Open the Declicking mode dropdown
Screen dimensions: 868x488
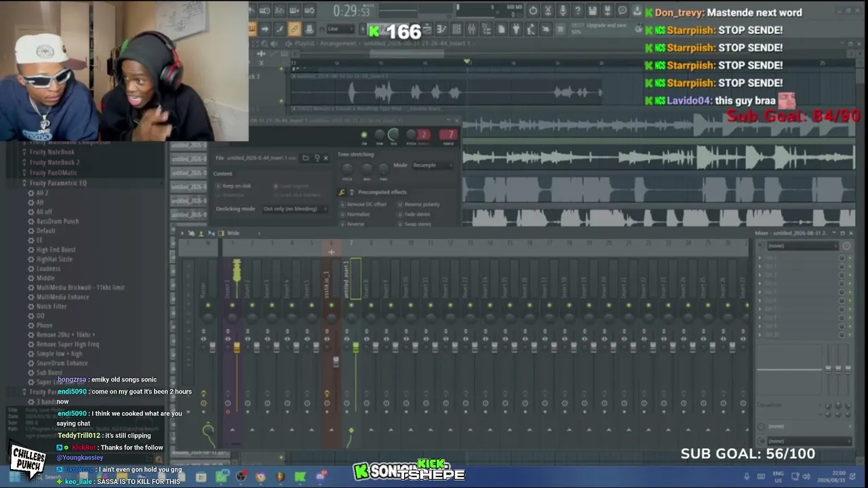click(294, 209)
